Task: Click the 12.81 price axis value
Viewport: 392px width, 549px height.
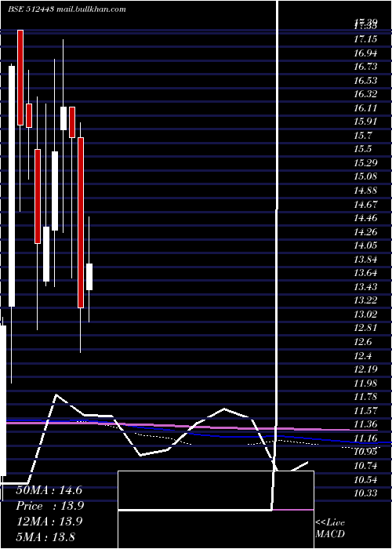Action: point(365,328)
